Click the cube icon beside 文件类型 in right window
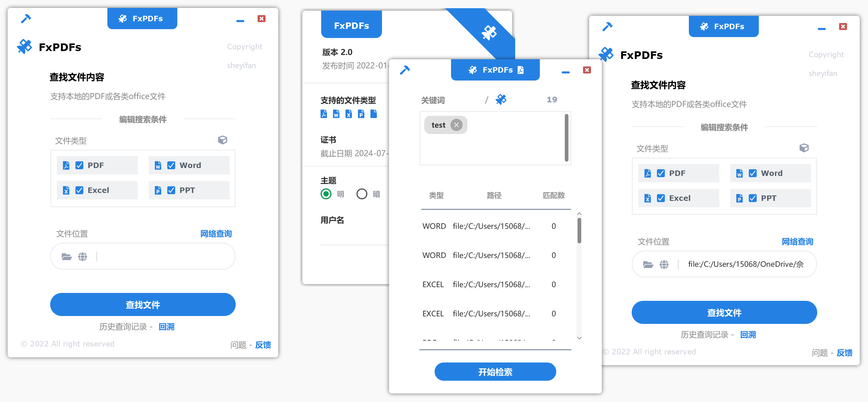 (804, 148)
